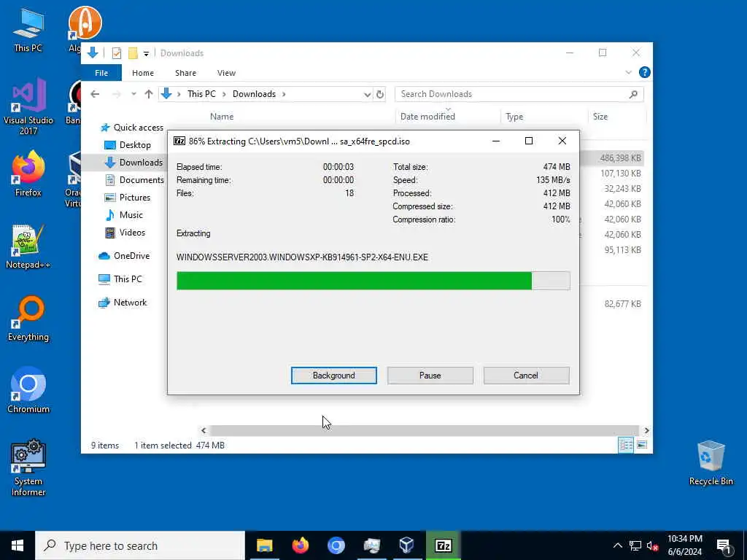Screen dimensions: 747x560
Task: Select the 7-Zip taskbar icon
Action: coord(443,545)
